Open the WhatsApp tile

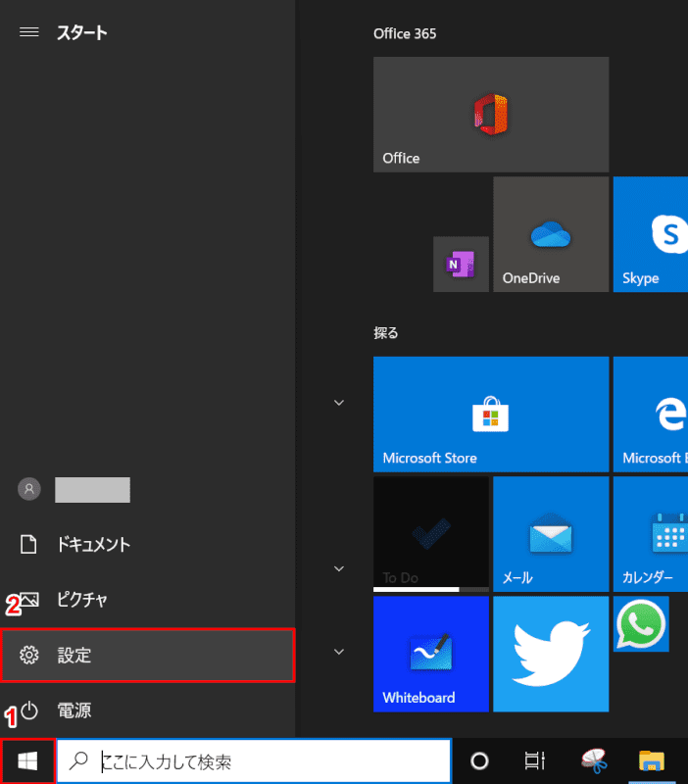pyautogui.click(x=641, y=624)
